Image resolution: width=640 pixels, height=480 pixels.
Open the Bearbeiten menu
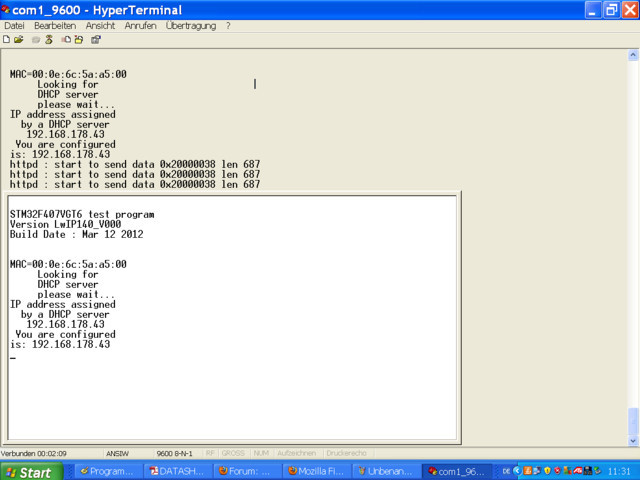pos(55,26)
